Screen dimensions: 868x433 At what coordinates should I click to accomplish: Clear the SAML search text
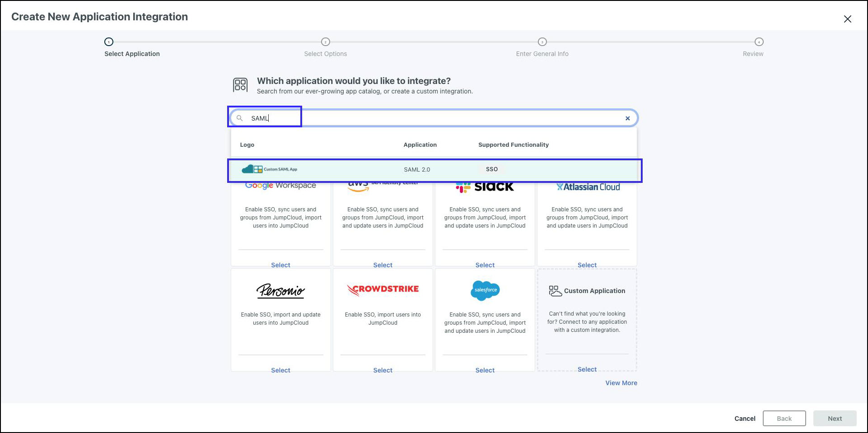(627, 118)
